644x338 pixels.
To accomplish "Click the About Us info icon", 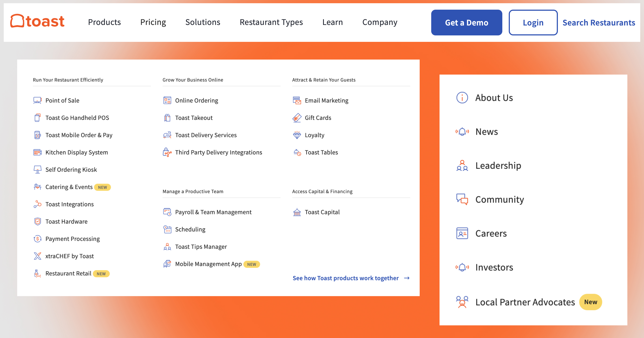I will point(462,98).
